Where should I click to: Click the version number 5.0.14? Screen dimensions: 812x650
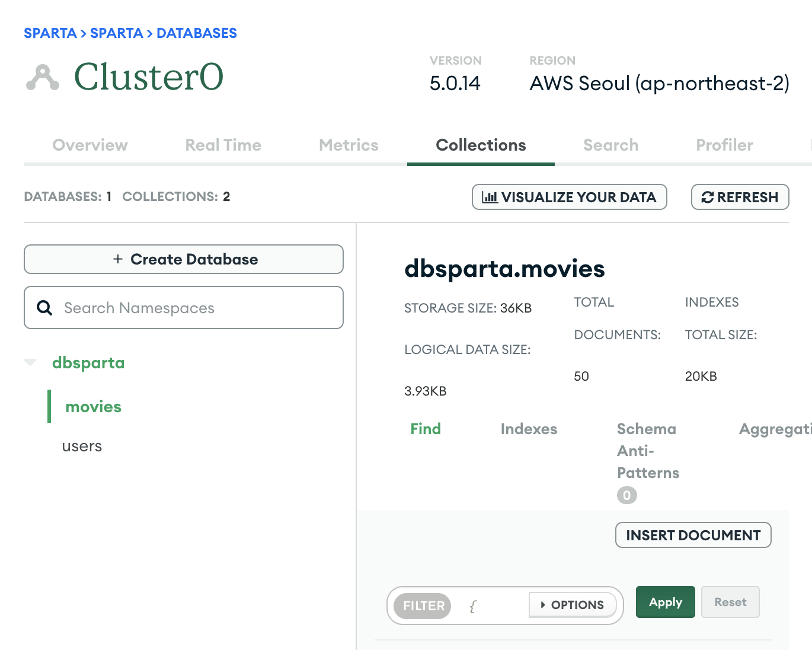455,83
